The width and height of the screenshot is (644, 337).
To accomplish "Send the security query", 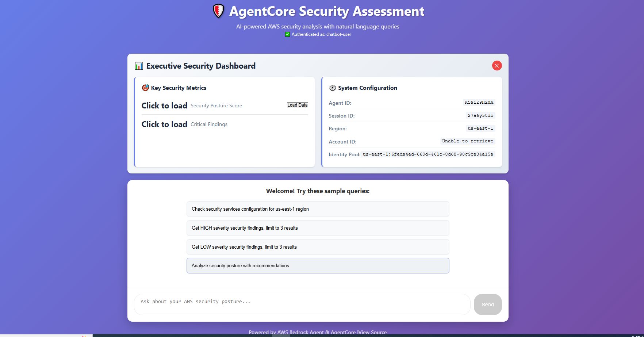I will coord(488,305).
